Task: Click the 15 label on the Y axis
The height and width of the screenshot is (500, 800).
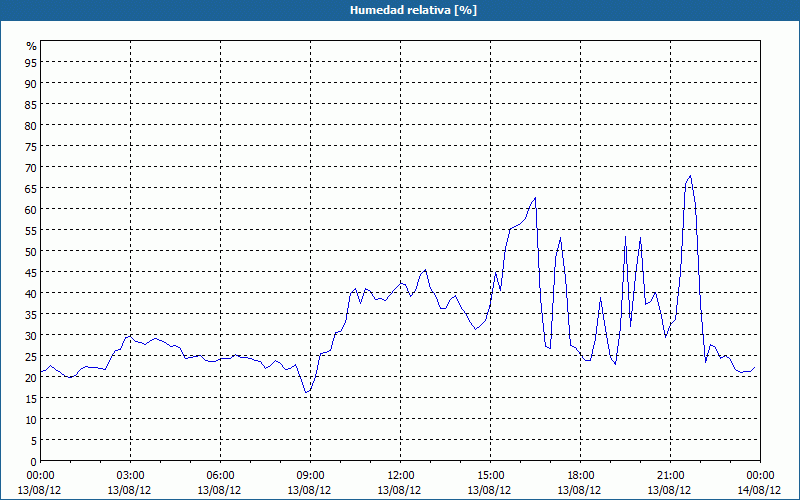Action: [31, 398]
